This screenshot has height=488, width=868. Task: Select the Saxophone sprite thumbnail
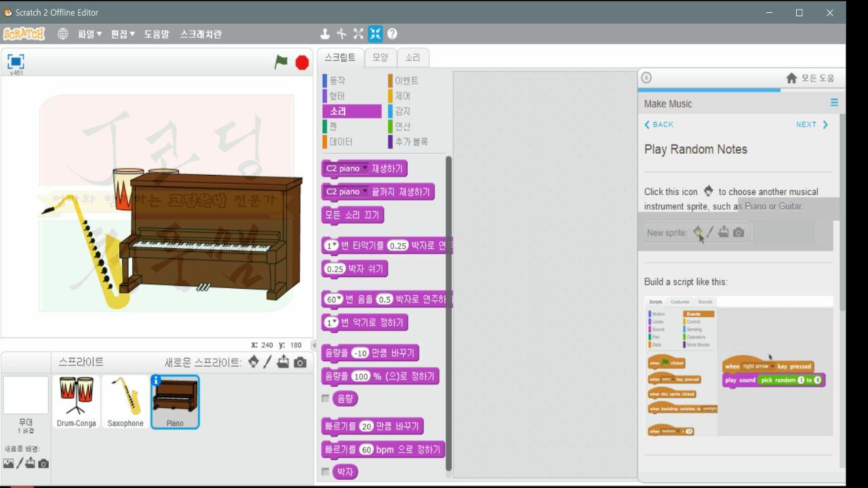(x=125, y=402)
